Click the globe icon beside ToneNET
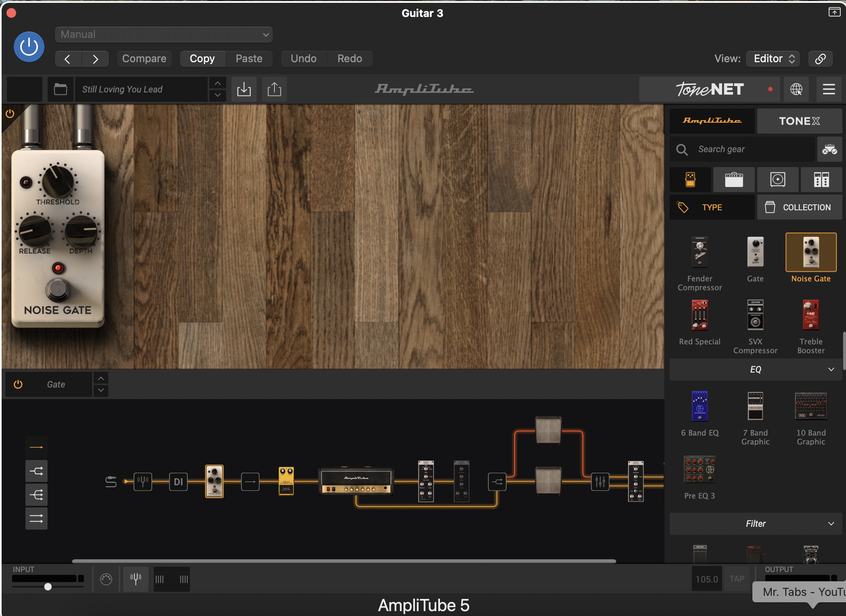 coord(796,89)
